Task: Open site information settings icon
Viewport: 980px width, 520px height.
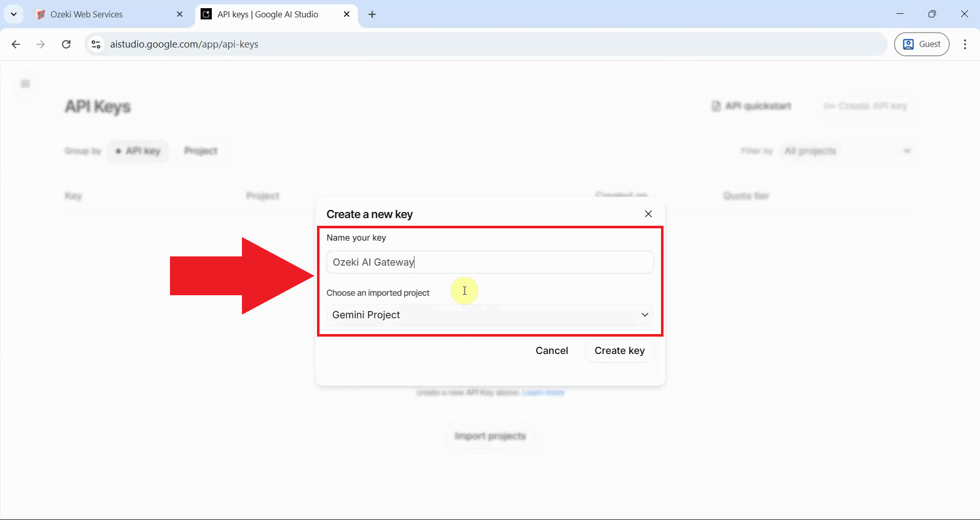Action: (x=95, y=44)
